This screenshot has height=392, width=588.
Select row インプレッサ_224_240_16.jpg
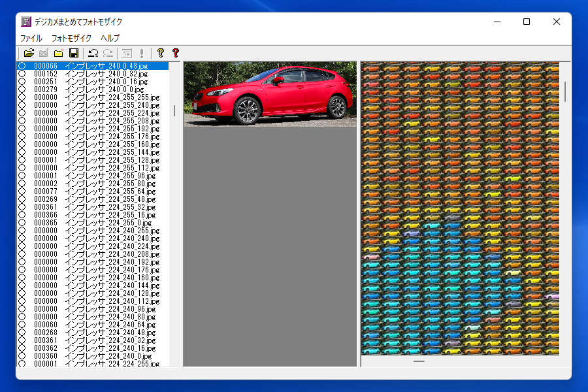pyautogui.click(x=93, y=348)
